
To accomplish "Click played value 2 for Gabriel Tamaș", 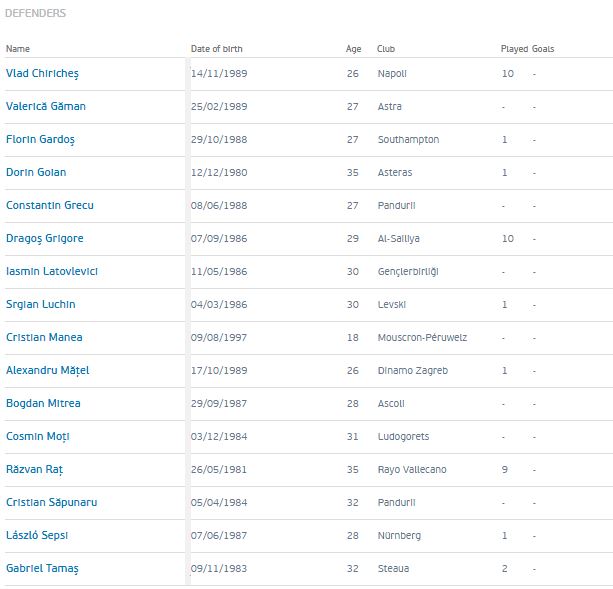I will point(505,568).
